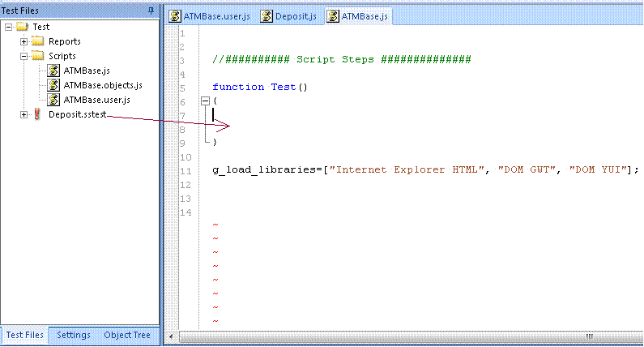Fold the Test function code block
Viewport: 644px width, 347px height.
click(x=204, y=101)
